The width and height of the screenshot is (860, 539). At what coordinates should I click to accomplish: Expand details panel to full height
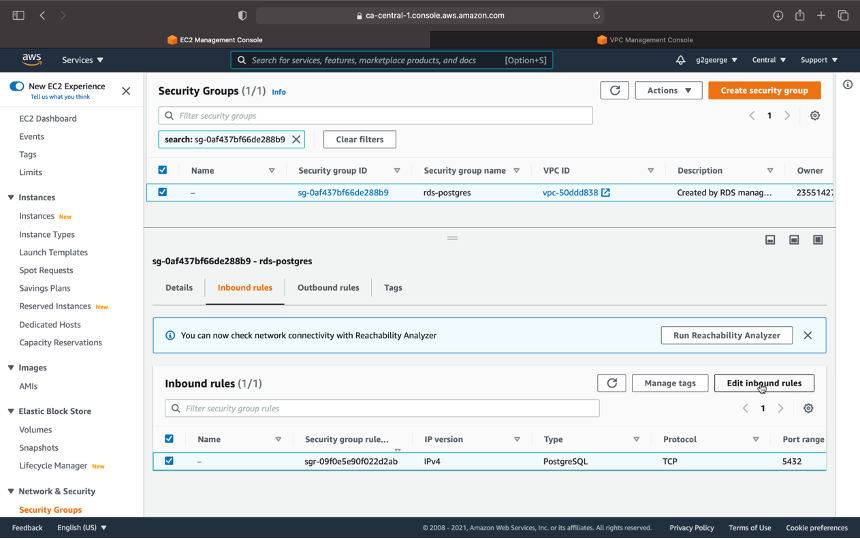818,240
